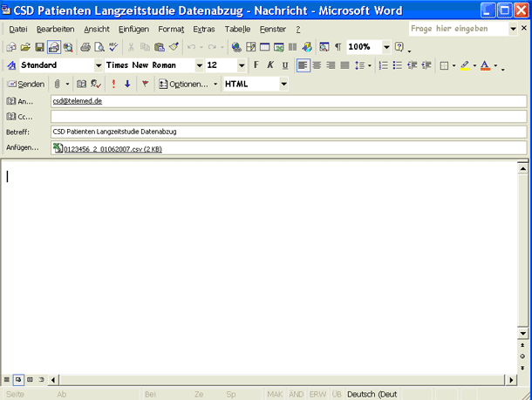This screenshot has width=532, height=400.
Task: Align text left
Action: (x=303, y=65)
